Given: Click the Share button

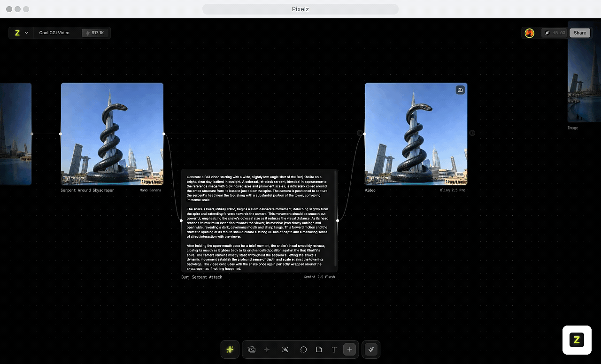Looking at the screenshot, I should coord(580,33).
